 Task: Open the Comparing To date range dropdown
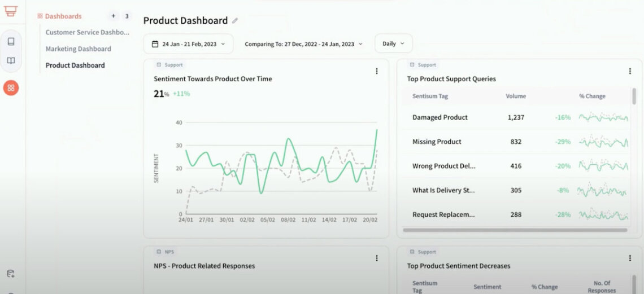pyautogui.click(x=303, y=44)
